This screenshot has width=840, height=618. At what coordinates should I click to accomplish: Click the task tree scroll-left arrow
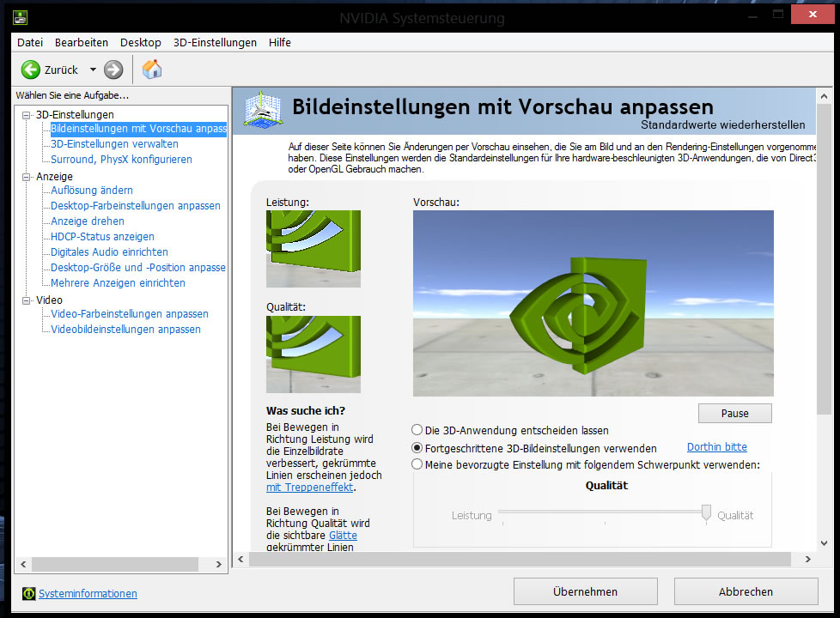[x=23, y=565]
